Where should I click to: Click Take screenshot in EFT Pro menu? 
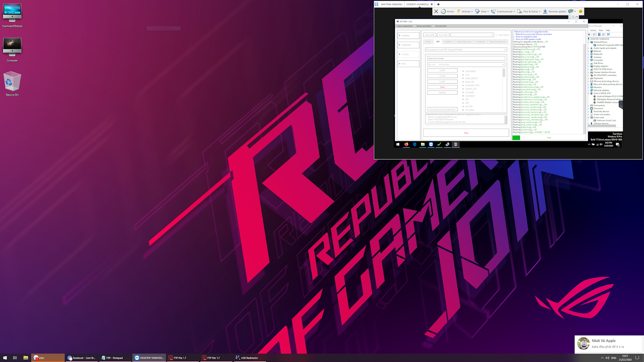(x=405, y=26)
